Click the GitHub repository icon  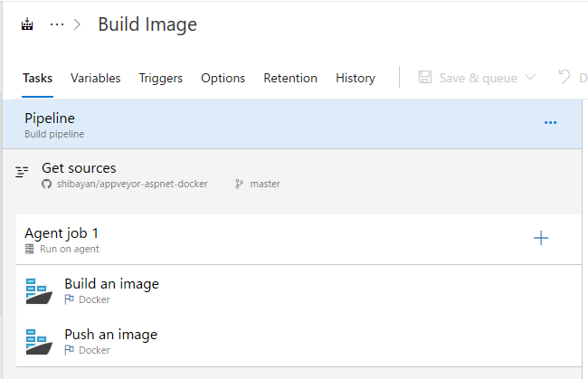point(47,184)
